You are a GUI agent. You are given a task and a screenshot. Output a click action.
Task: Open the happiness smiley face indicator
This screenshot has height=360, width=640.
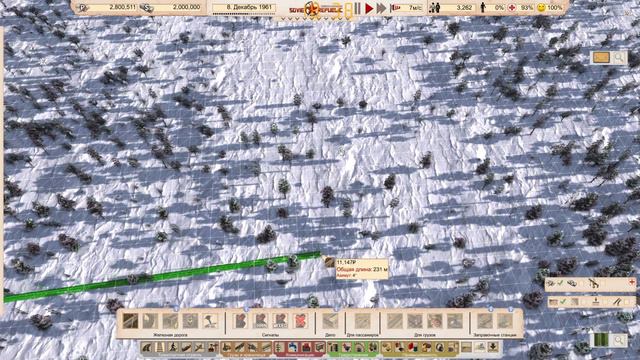coord(541,8)
